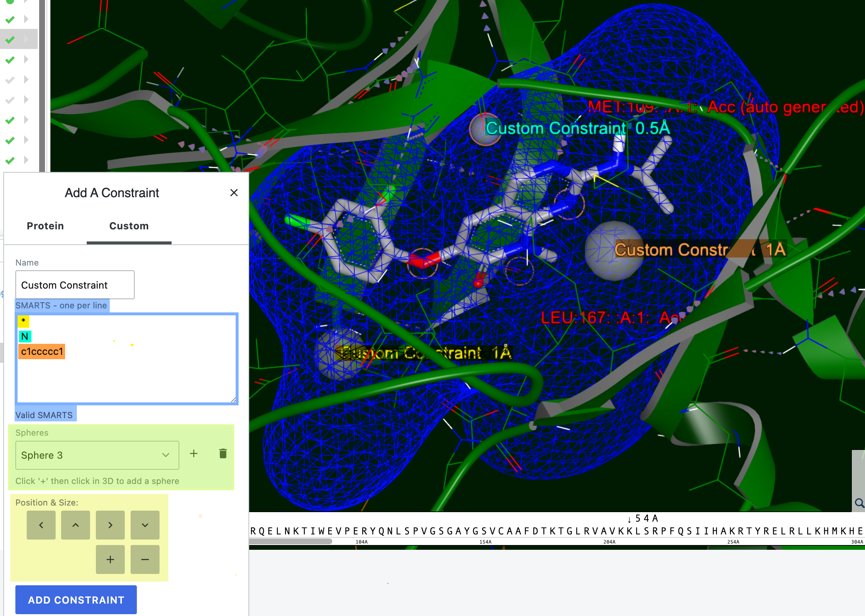The image size is (865, 616).
Task: Expand arrow beside the lower grey checkmark
Action: coord(26,100)
